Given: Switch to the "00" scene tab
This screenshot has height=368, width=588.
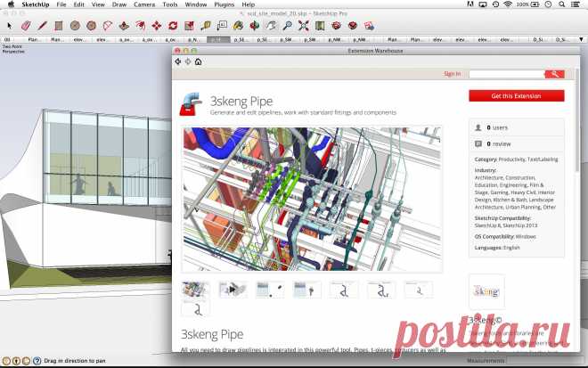Looking at the screenshot, I should click(7, 39).
